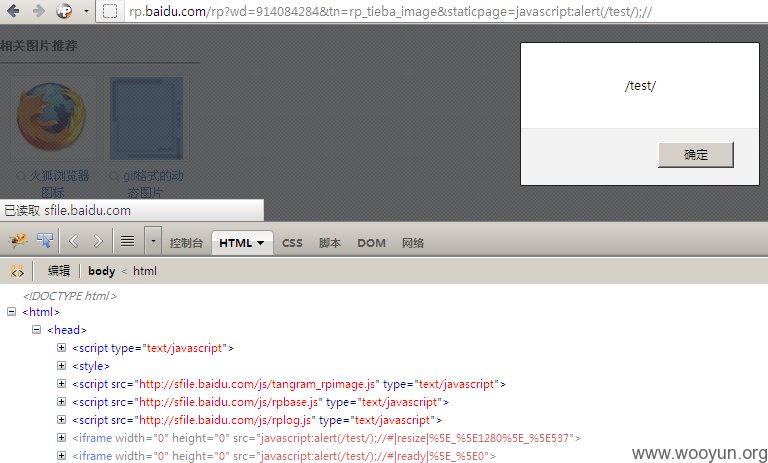This screenshot has height=463, width=768.
Task: Open the Firebug command line dropdown arrow
Action: pyautogui.click(x=153, y=241)
